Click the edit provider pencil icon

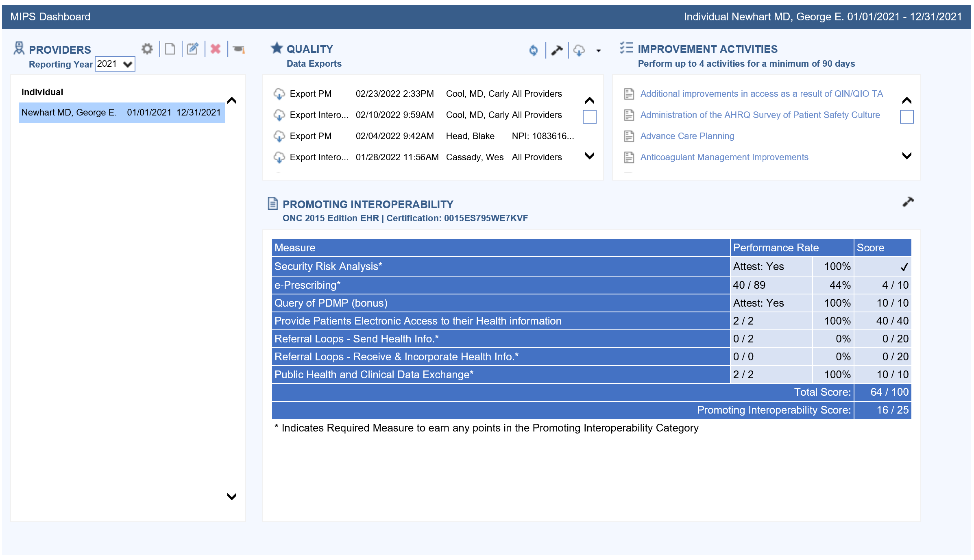pos(192,49)
